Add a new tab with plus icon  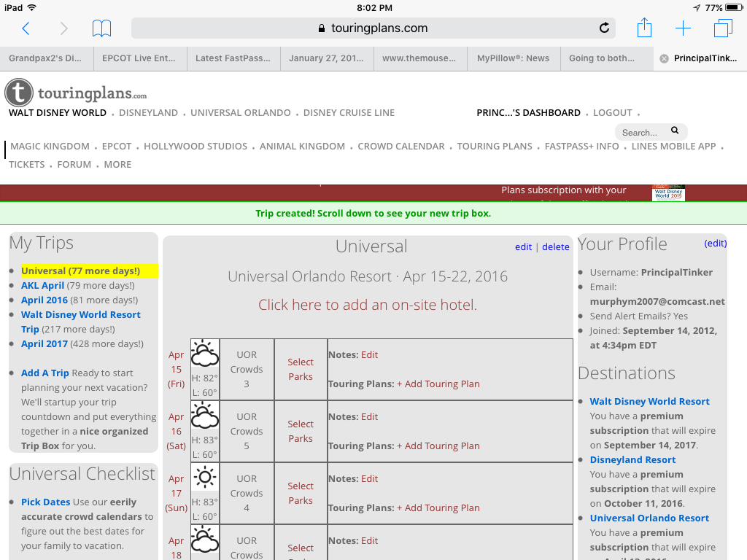(x=683, y=28)
